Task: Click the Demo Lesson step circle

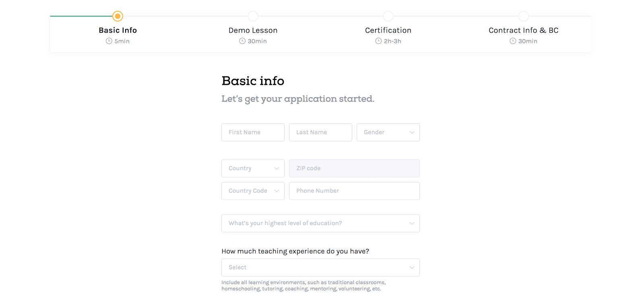Action: point(253,16)
